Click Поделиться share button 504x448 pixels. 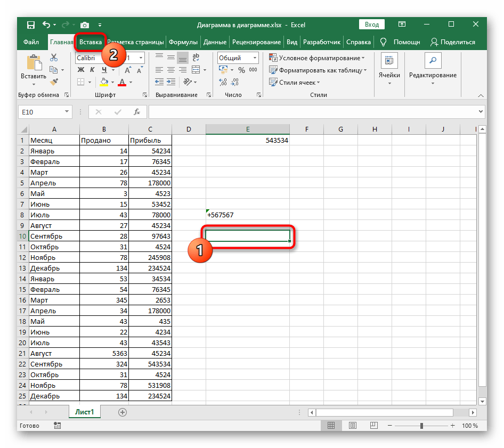452,42
